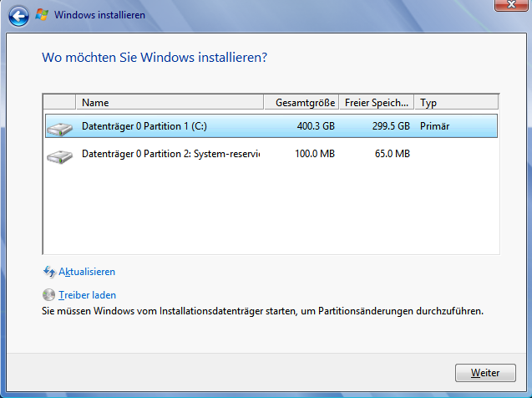Sort by the Name column header
Viewport: 532px width, 398px height.
tap(170, 103)
